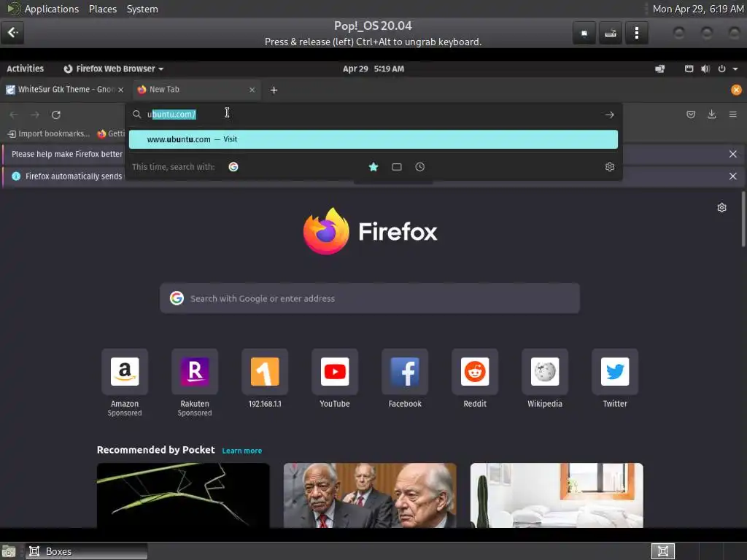Open the Applications menu
This screenshot has width=747, height=560.
(x=52, y=9)
